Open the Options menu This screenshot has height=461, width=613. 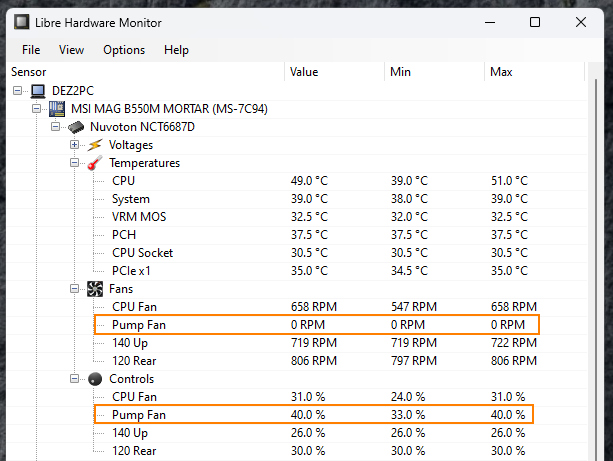[124, 50]
